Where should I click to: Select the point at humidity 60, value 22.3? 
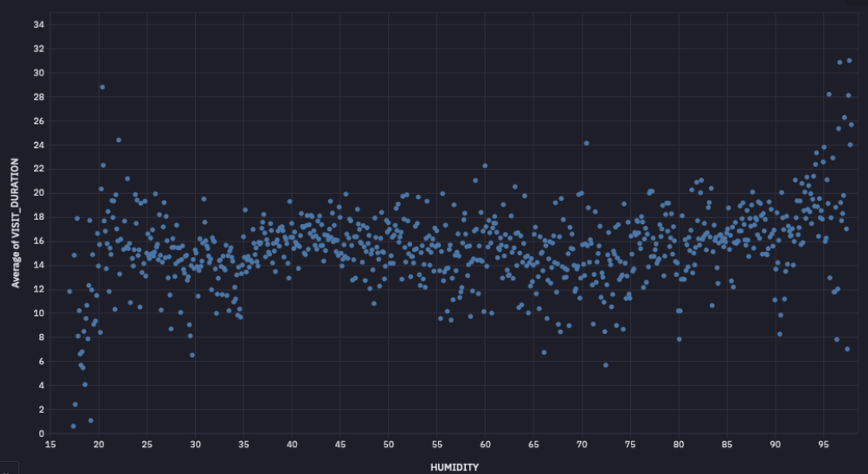[485, 166]
